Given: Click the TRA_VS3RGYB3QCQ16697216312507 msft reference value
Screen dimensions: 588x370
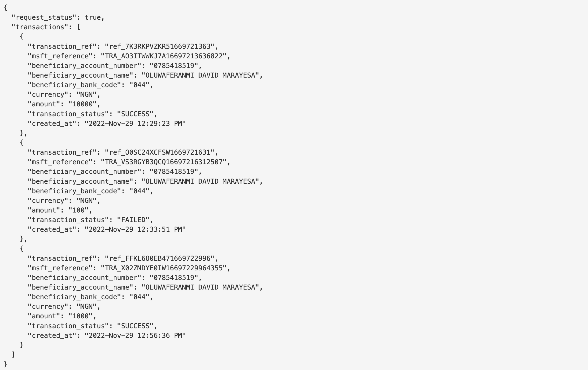Looking at the screenshot, I should pyautogui.click(x=163, y=162).
